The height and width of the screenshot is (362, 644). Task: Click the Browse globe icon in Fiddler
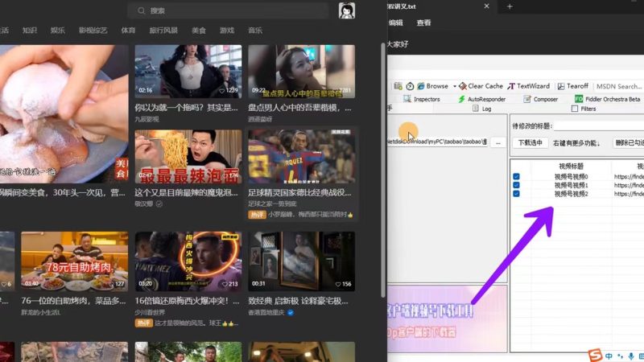click(x=420, y=86)
